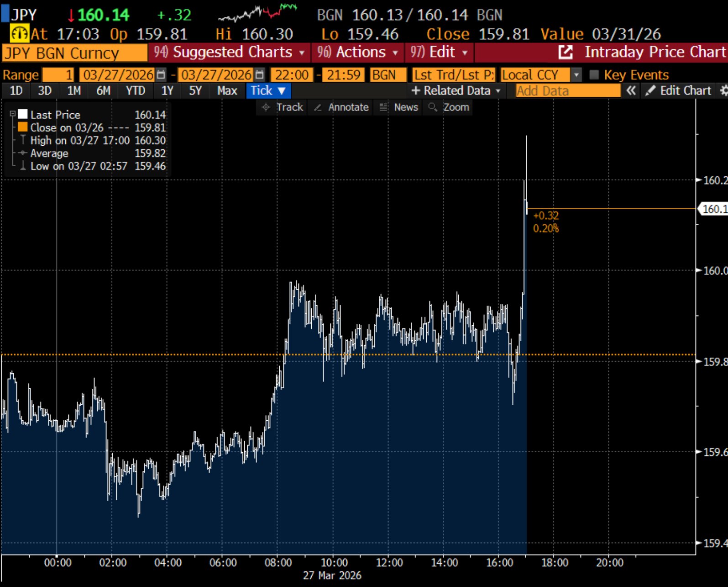Collapse the legend tree box
The height and width of the screenshot is (587, 728).
(13, 114)
